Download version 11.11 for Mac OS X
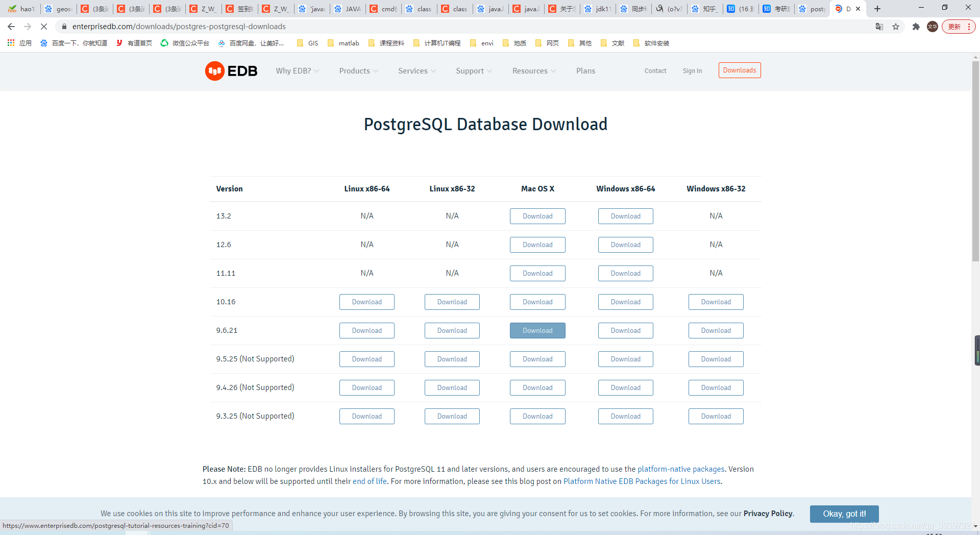 click(537, 273)
